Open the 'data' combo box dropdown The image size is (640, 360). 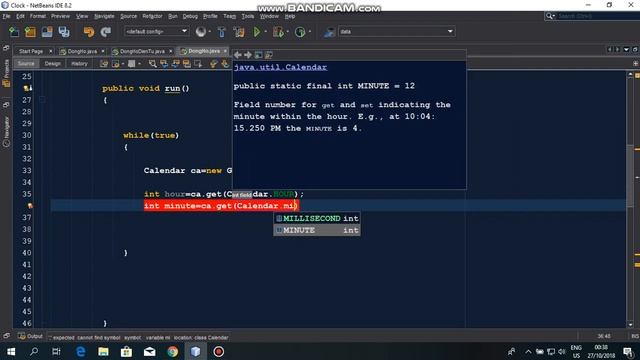450,31
